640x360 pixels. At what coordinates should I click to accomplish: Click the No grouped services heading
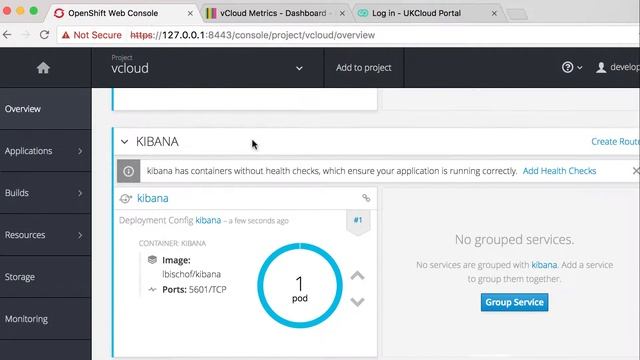click(x=514, y=240)
